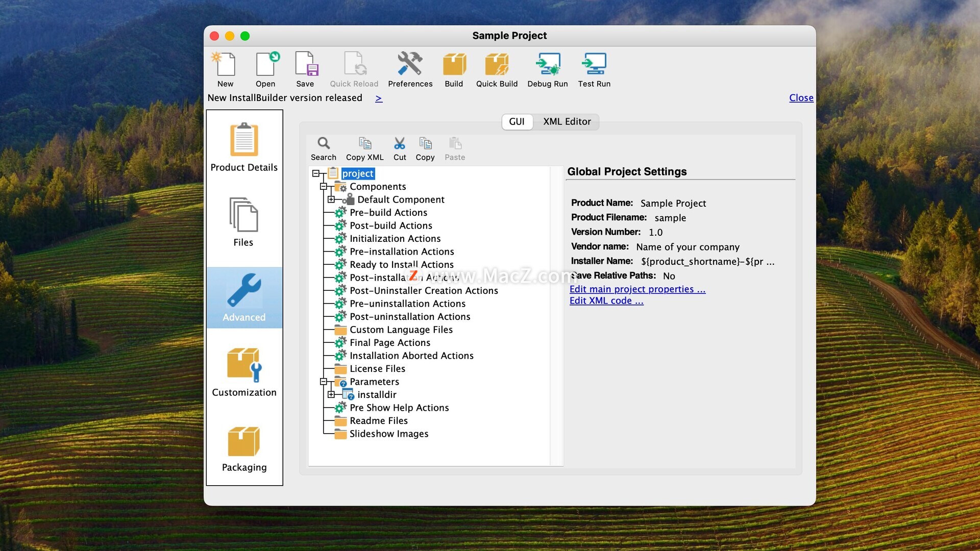
Task: Select the project root tree item
Action: click(x=358, y=173)
